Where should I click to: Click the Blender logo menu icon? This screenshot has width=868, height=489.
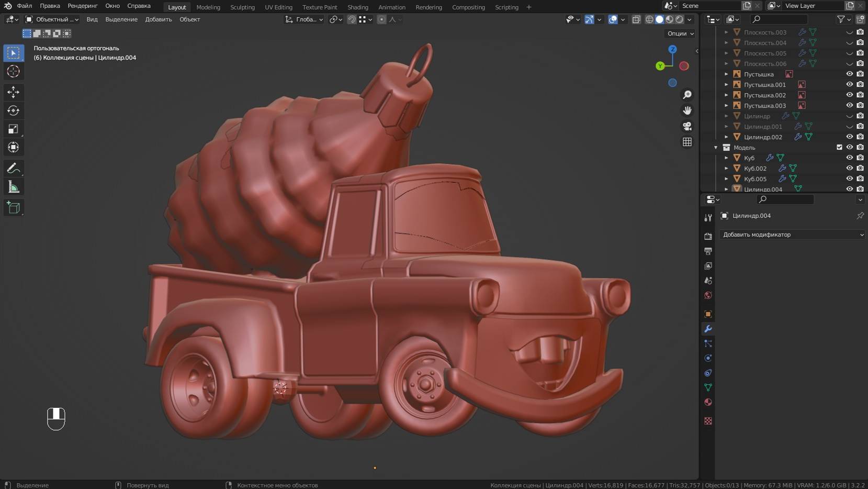point(7,6)
